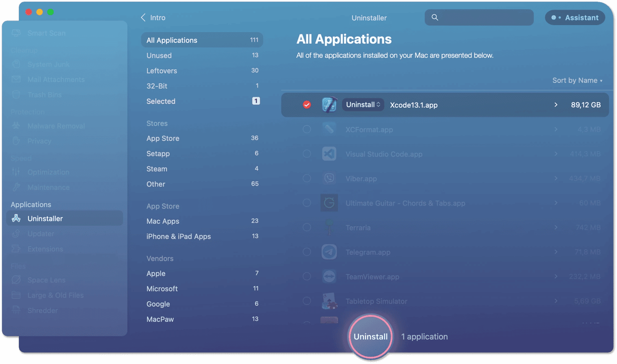This screenshot has width=617, height=364.
Task: Expand Viber.app details chevron
Action: (x=556, y=178)
